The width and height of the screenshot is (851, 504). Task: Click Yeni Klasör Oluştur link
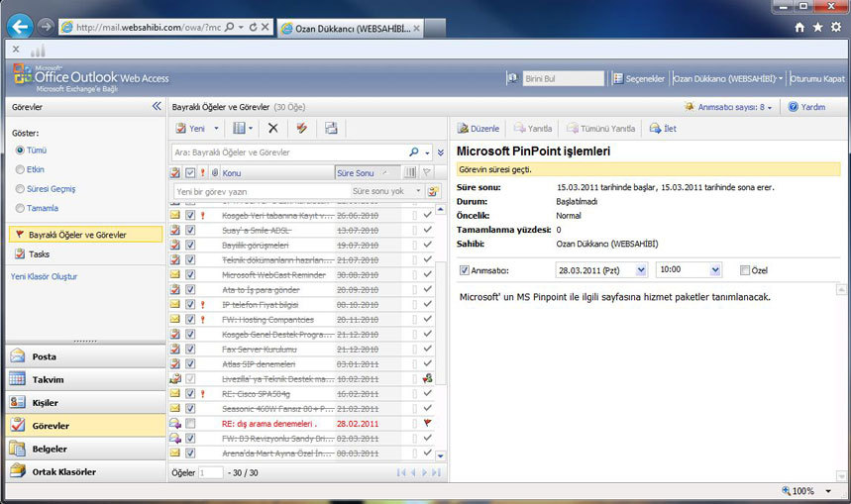point(44,276)
